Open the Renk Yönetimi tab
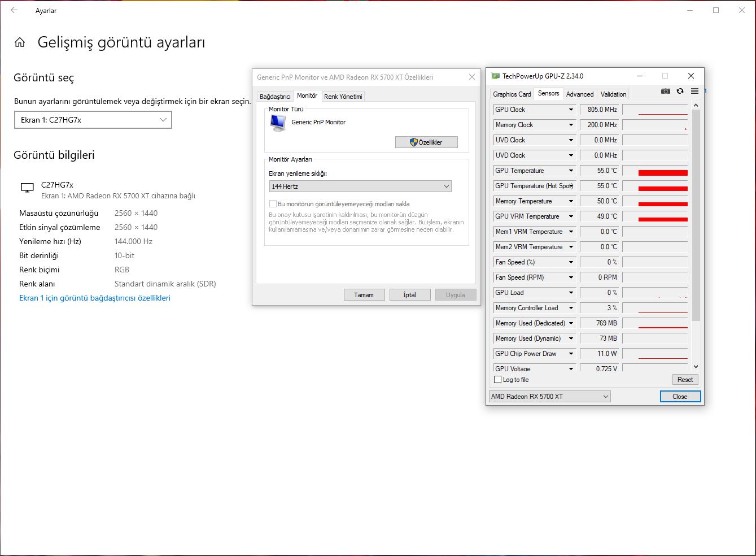 coord(343,97)
